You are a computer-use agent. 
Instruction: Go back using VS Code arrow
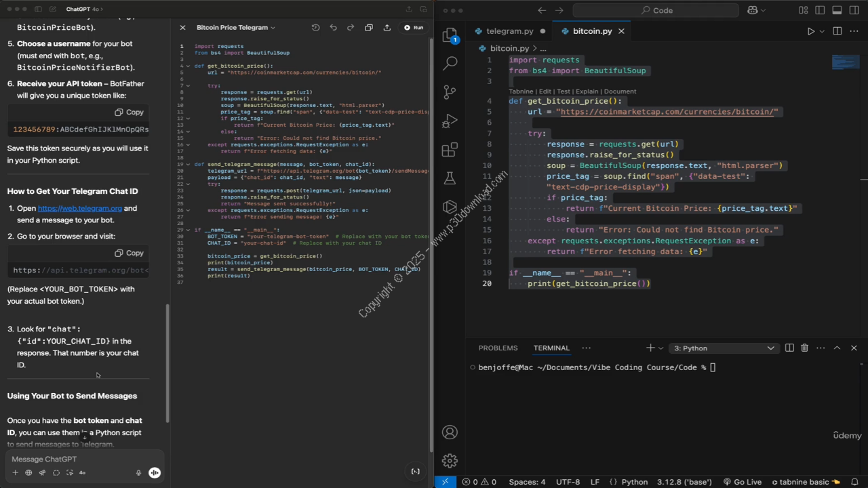coord(541,10)
